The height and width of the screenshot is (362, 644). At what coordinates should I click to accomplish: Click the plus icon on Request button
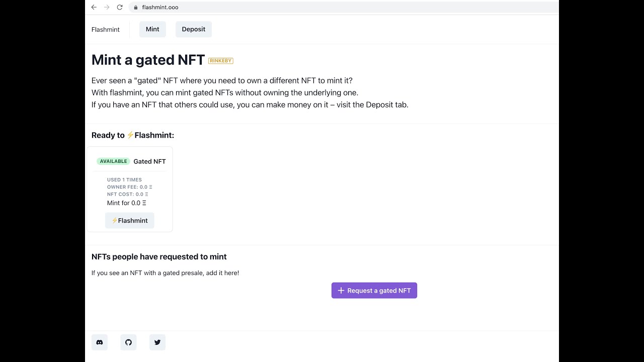click(341, 291)
